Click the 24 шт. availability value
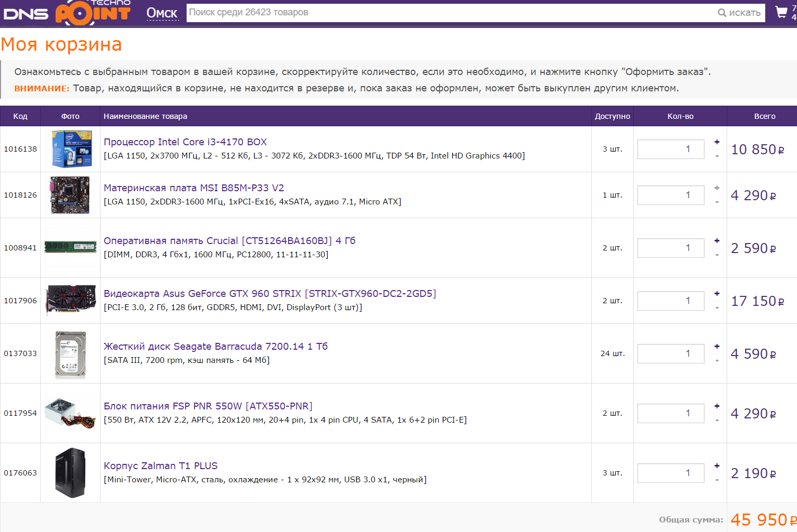Screen dimensions: 797x532 (x=613, y=353)
